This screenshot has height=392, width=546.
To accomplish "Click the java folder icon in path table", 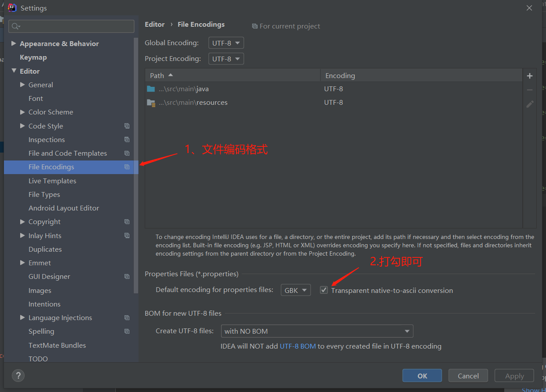I will tap(151, 89).
